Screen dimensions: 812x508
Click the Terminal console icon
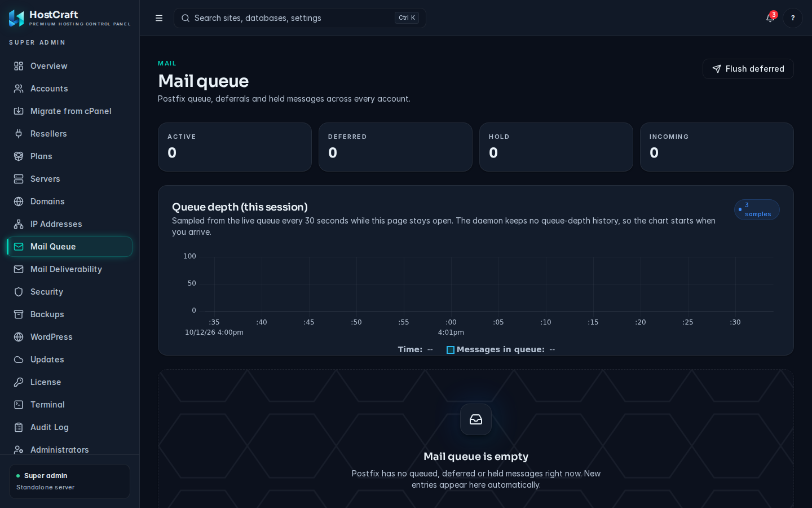click(x=19, y=405)
